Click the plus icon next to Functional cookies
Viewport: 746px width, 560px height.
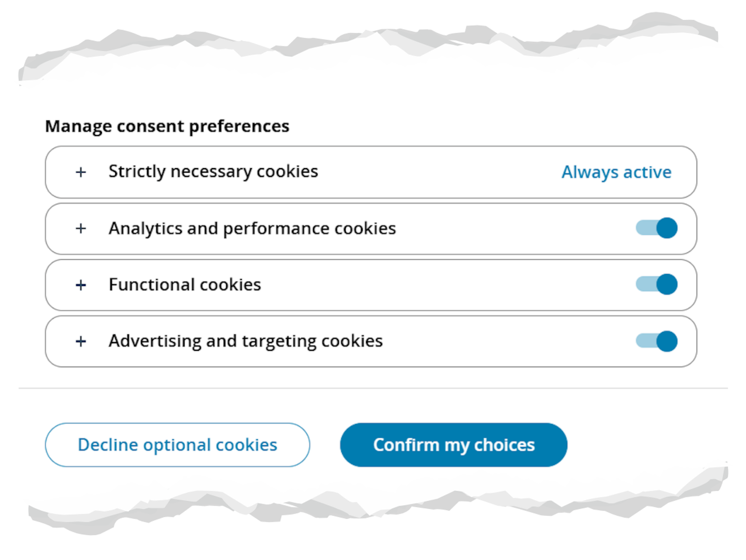click(81, 285)
